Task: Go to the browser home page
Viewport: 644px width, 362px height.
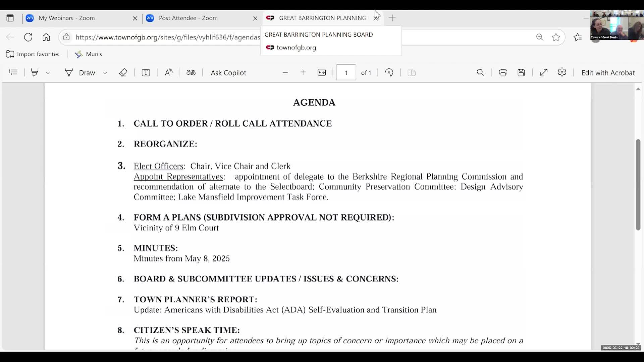Action: click(46, 37)
